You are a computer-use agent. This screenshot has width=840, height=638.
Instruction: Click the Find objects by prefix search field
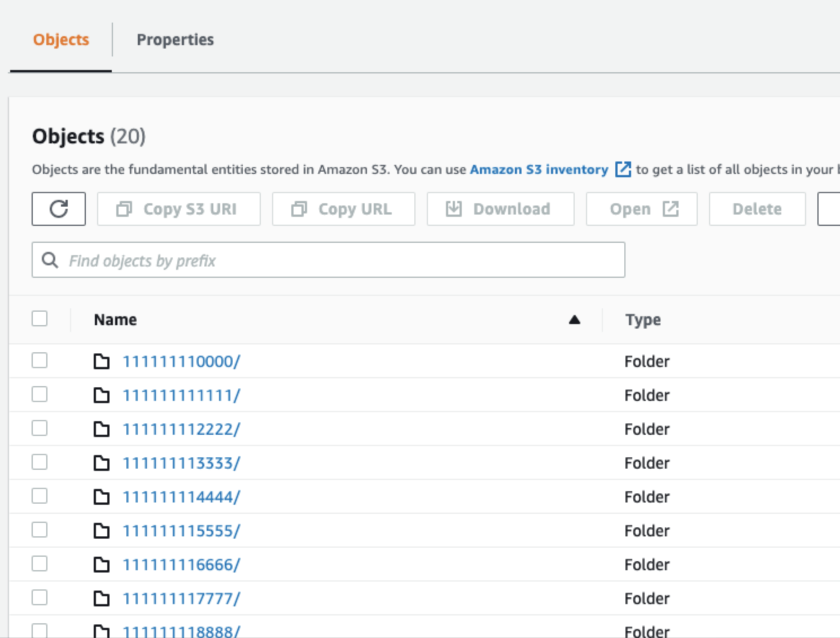[x=327, y=260]
